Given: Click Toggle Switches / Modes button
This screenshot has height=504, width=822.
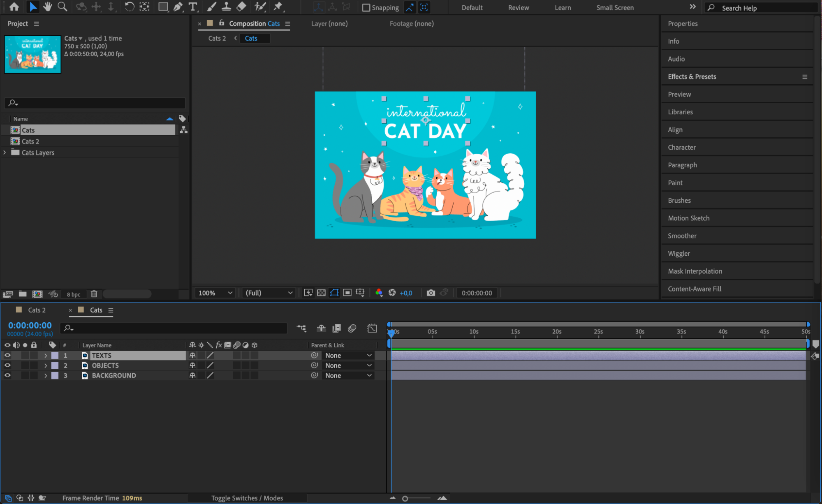Looking at the screenshot, I should (x=247, y=498).
